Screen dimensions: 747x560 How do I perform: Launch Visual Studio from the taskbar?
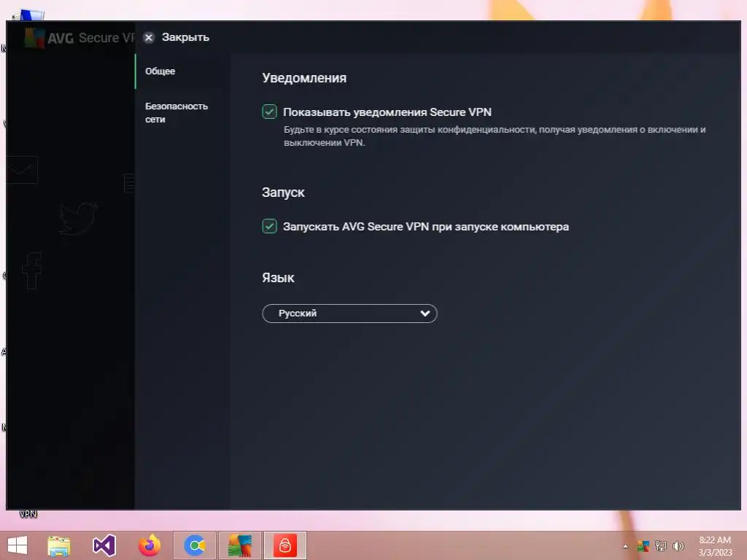(x=104, y=545)
